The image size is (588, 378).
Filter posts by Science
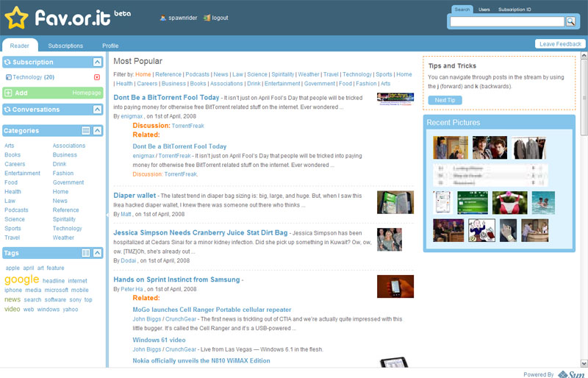257,74
